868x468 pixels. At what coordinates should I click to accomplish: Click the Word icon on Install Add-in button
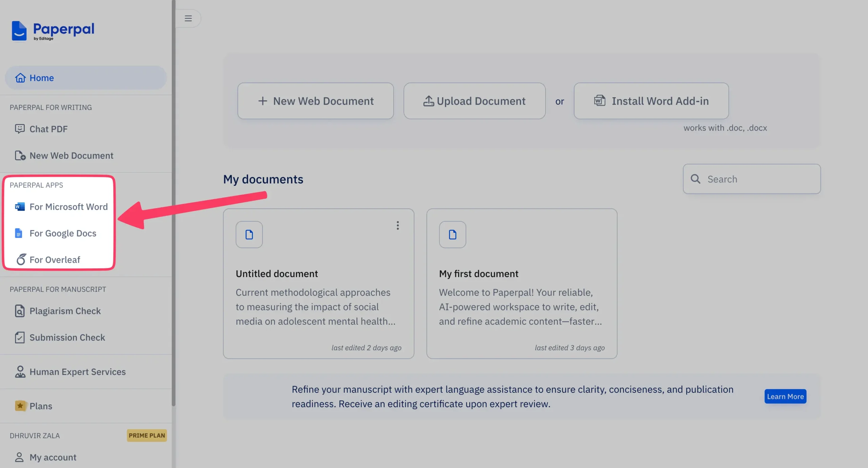click(x=599, y=101)
